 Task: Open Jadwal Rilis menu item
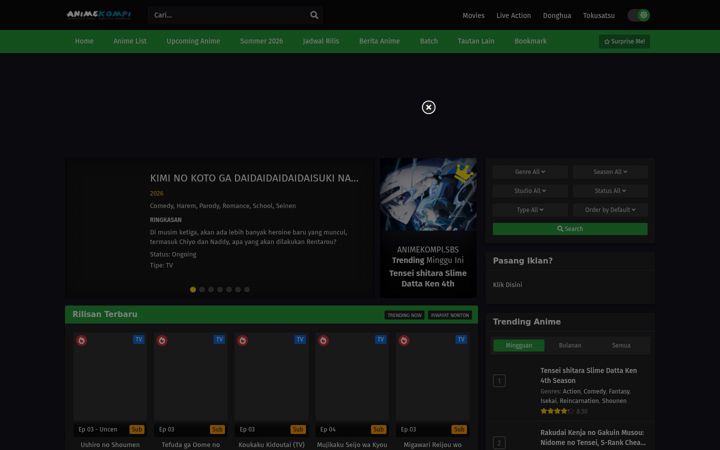click(x=321, y=41)
